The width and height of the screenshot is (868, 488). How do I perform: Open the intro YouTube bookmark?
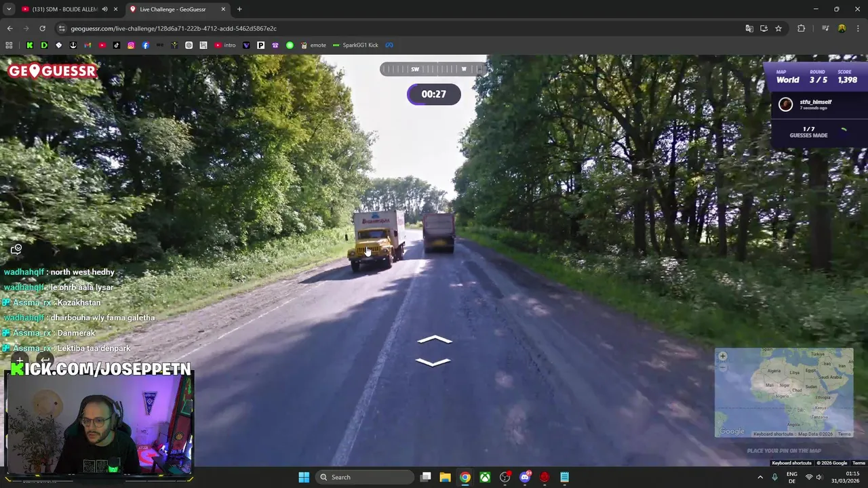[225, 45]
